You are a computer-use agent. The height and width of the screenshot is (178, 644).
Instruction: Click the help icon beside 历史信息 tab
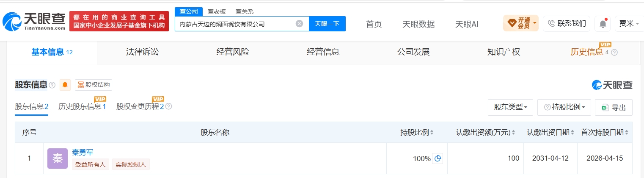click(x=614, y=53)
